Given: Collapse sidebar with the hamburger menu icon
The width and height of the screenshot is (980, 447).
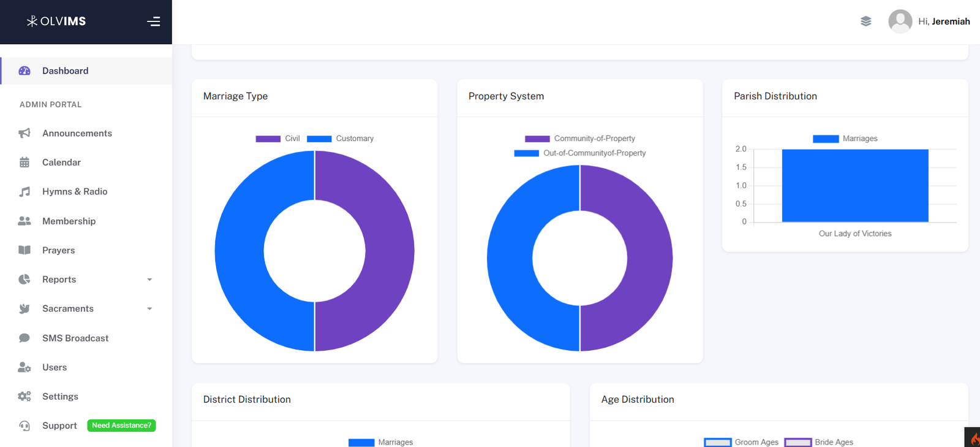Looking at the screenshot, I should point(154,21).
